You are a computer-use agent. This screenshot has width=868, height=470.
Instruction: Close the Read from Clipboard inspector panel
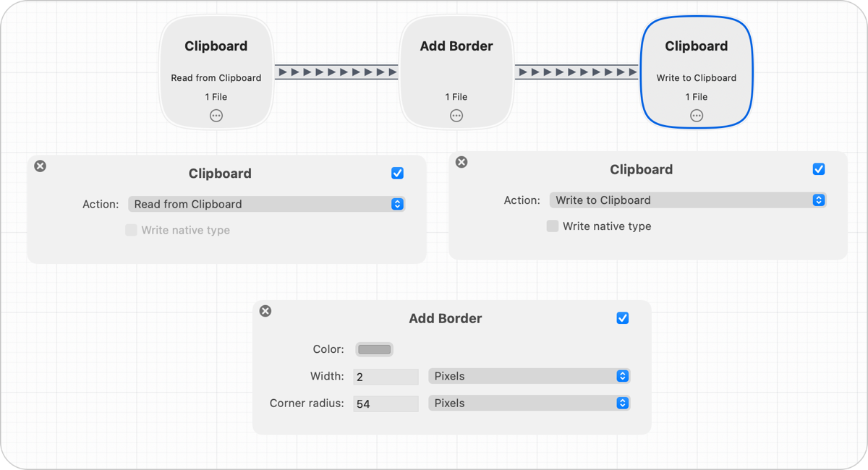[x=40, y=166]
